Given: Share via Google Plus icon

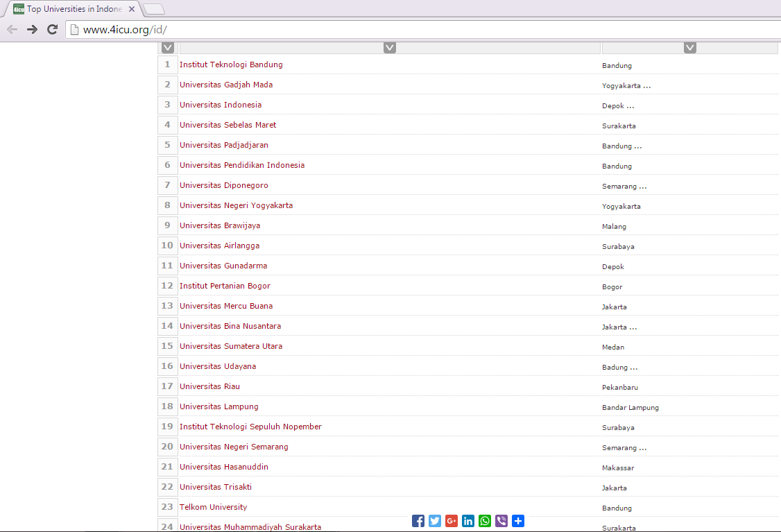Looking at the screenshot, I should (x=452, y=521).
